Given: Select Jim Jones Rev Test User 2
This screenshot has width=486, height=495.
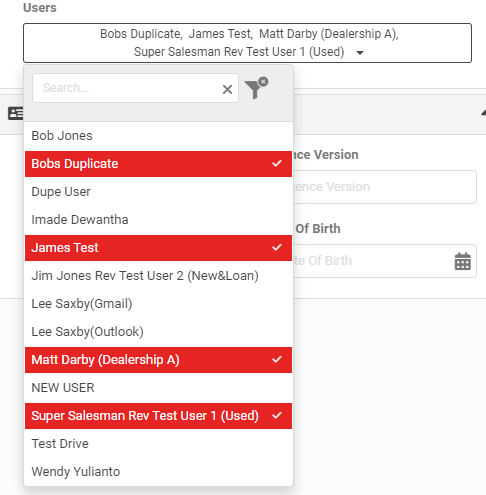Looking at the screenshot, I should coord(158,276).
